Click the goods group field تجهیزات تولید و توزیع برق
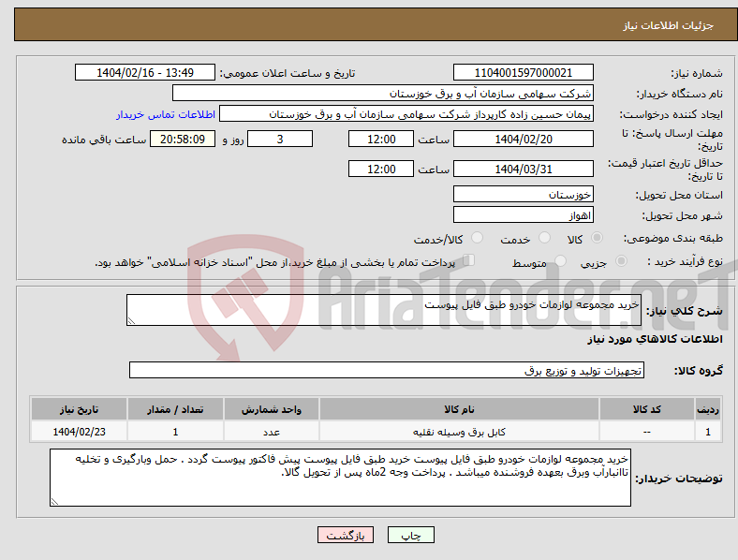Image resolution: width=738 pixels, height=560 pixels. pos(387,370)
